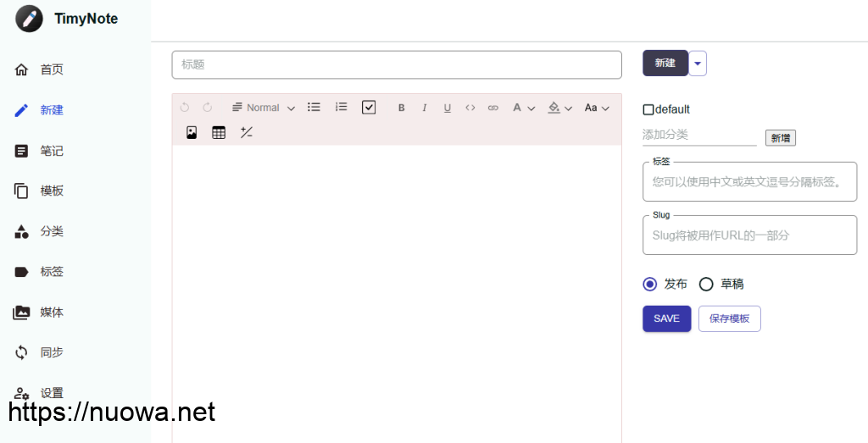Screen dimensions: 868x443
Task: Click the SAVE button
Action: pos(666,318)
